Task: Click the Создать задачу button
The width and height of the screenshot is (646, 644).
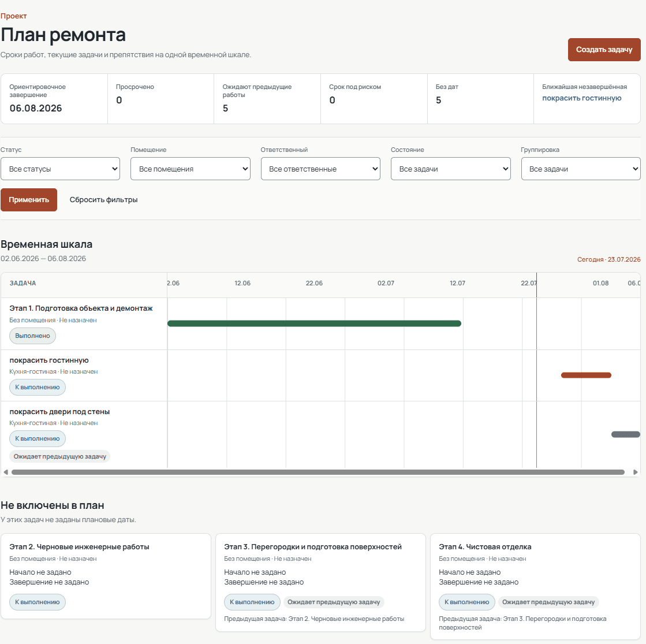Action: coord(604,50)
